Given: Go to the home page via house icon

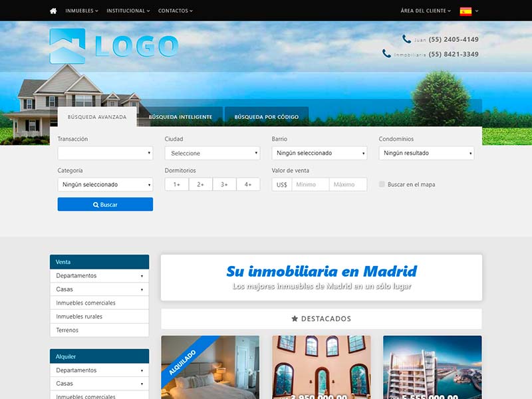Looking at the screenshot, I should pyautogui.click(x=53, y=11).
